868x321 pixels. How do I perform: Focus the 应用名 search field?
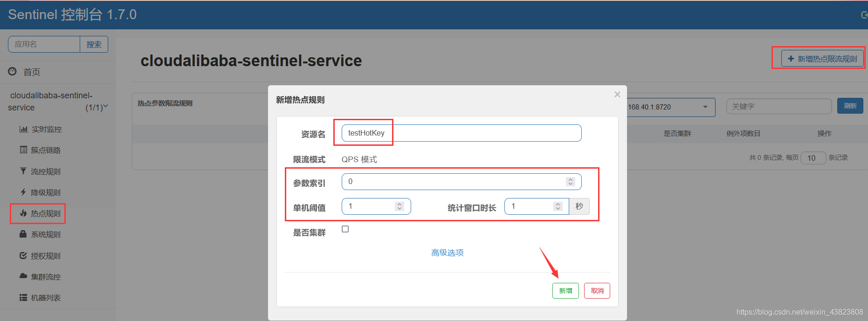pyautogui.click(x=44, y=44)
